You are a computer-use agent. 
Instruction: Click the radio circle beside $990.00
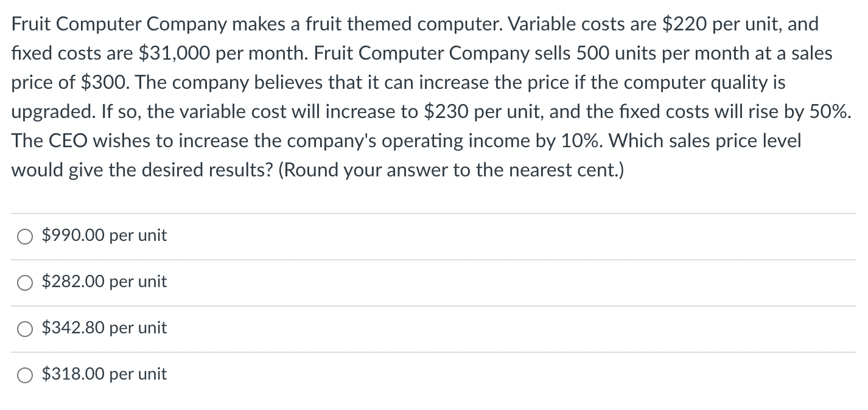tap(24, 236)
